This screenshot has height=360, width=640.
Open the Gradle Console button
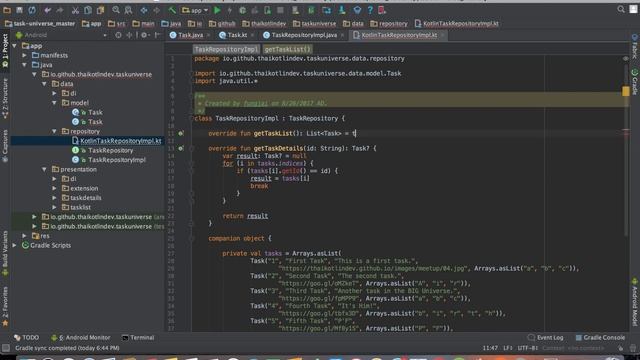600,338
